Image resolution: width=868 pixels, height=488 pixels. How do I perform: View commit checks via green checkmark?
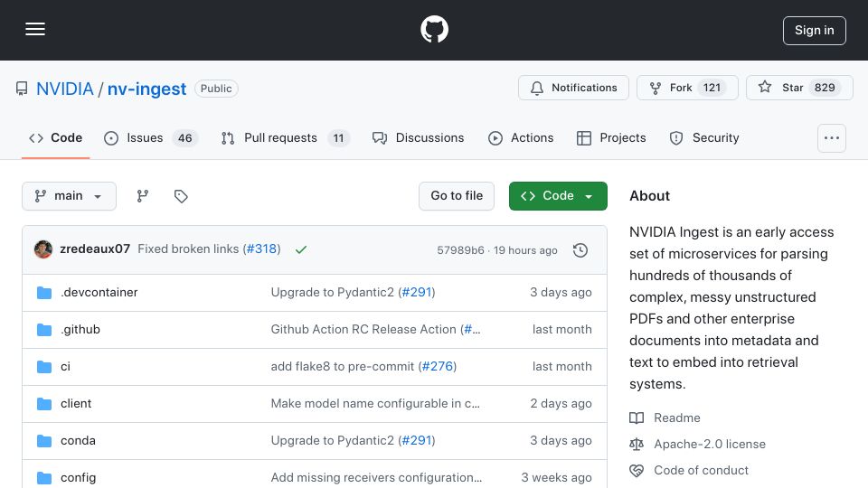click(x=300, y=249)
